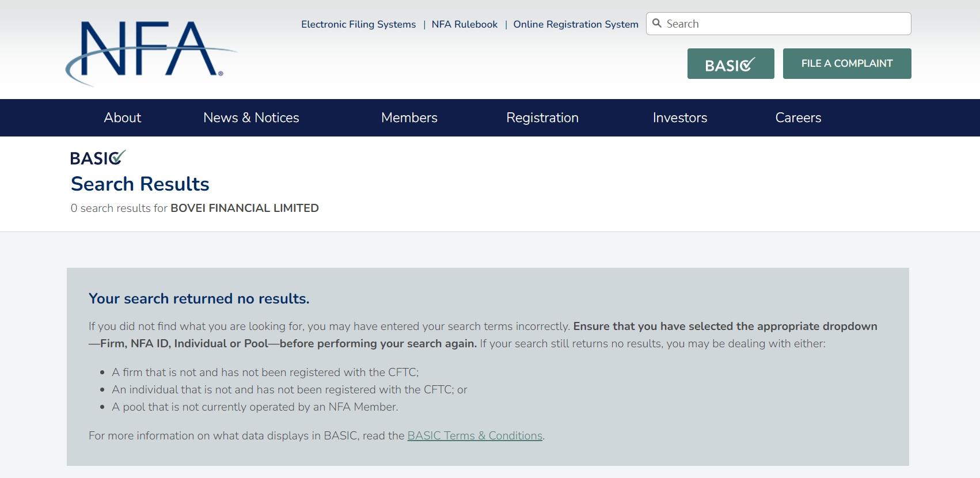Click 'Your search returned no results.' heading
This screenshot has height=478, width=980.
point(199,298)
